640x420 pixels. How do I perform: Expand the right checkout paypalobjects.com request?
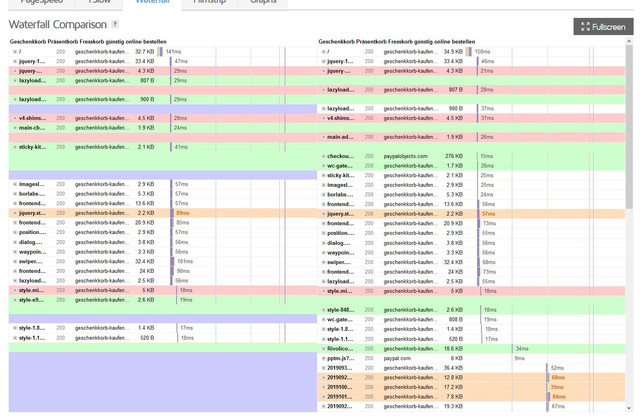[323, 156]
